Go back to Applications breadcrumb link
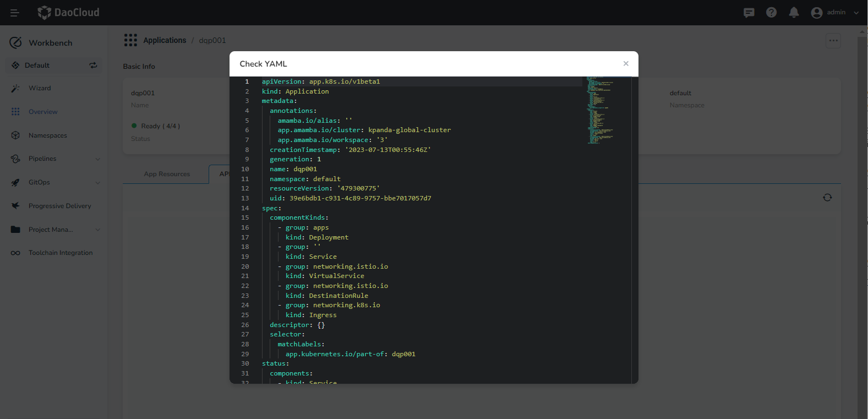Image resolution: width=868 pixels, height=419 pixels. 165,40
